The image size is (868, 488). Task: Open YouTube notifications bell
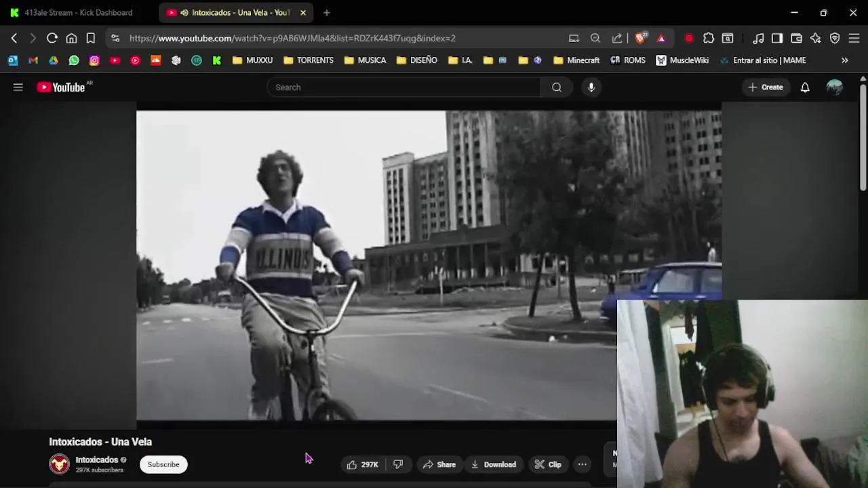point(805,87)
